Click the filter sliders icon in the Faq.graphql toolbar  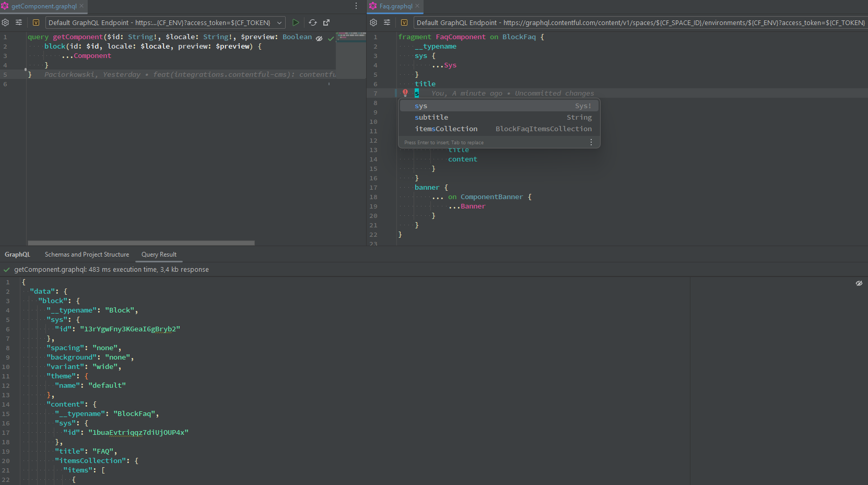tap(387, 22)
